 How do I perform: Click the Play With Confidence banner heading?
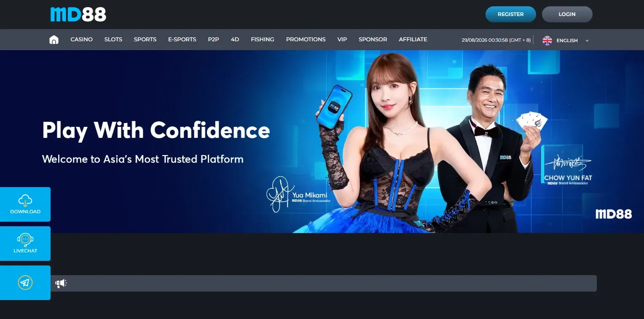[x=156, y=131]
